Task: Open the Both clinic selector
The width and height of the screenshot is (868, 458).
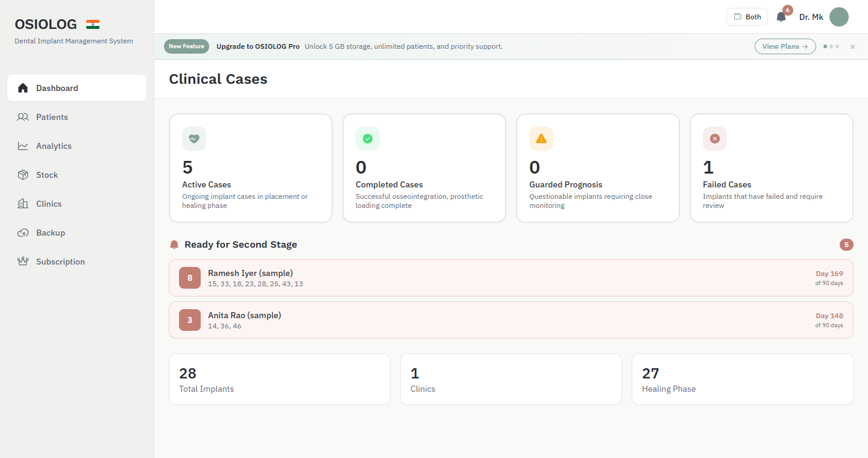Action: [x=747, y=17]
